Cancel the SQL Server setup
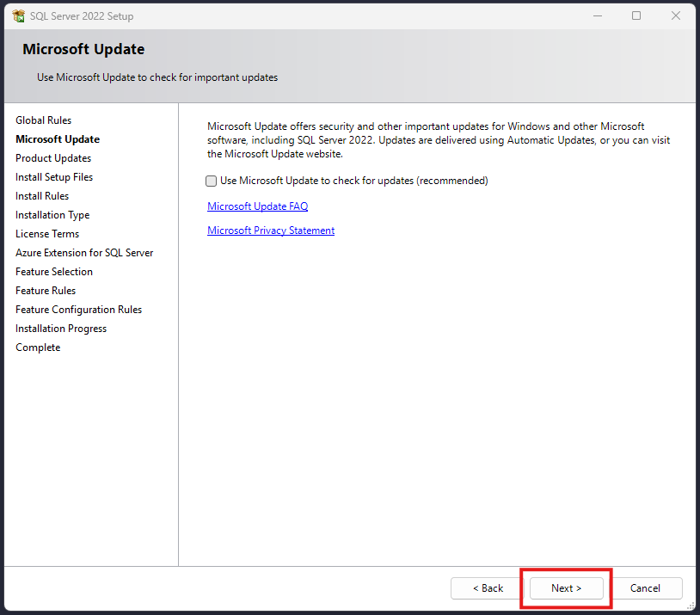Viewport: 700px width, 615px height. point(645,588)
